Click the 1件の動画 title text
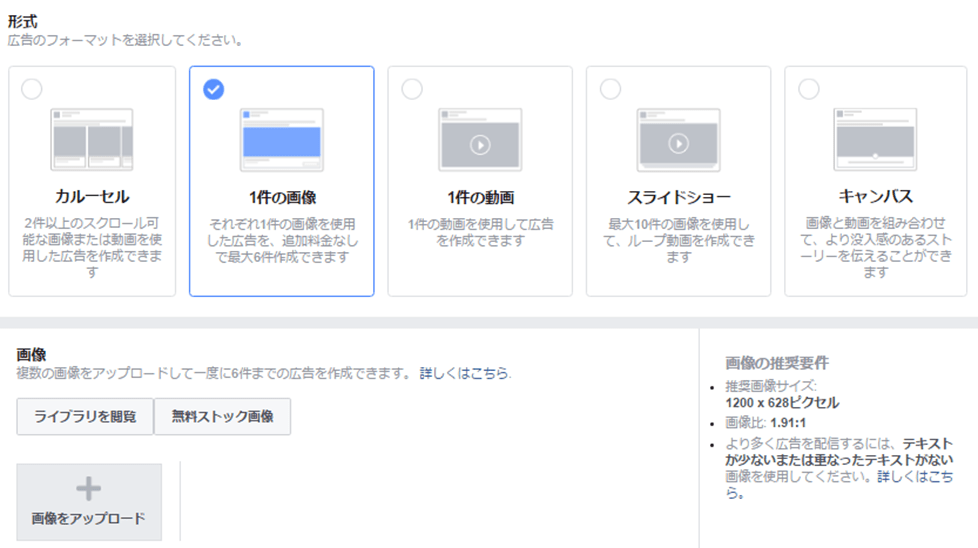 [x=480, y=197]
